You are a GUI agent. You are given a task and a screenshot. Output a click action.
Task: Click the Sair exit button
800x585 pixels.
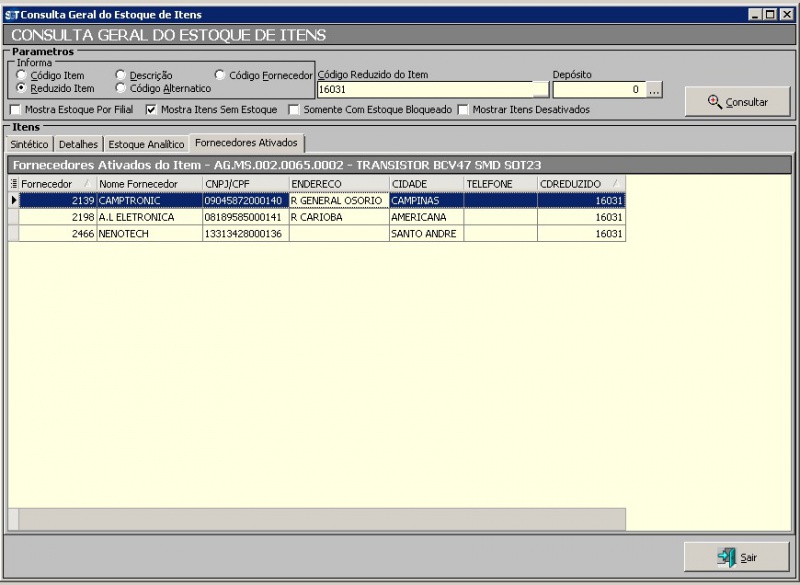738,557
